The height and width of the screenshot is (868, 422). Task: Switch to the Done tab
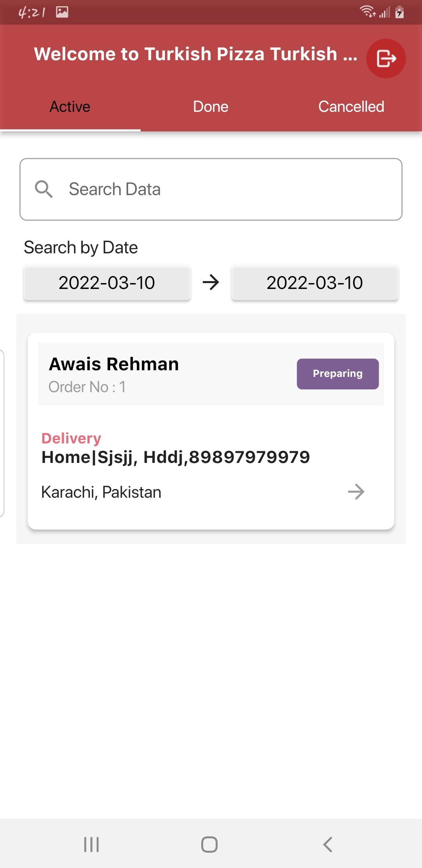tap(211, 107)
